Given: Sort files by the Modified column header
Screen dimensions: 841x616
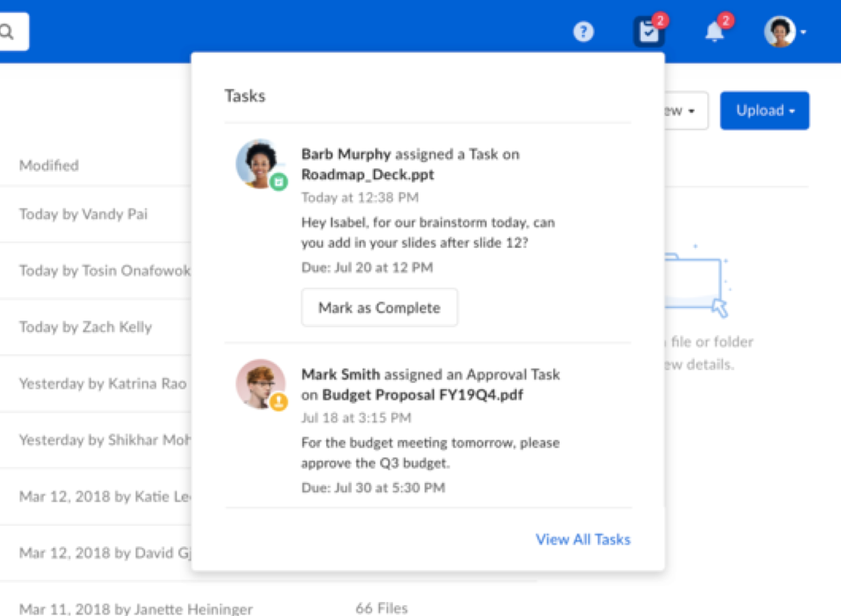Looking at the screenshot, I should click(49, 165).
